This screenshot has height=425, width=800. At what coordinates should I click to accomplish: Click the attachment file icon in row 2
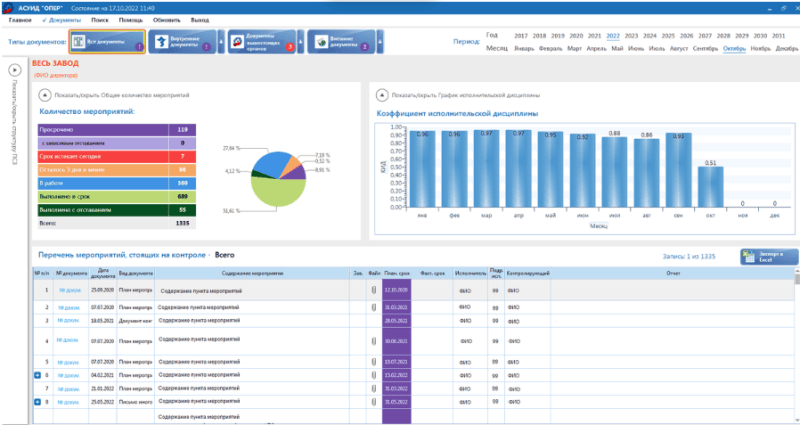point(373,307)
